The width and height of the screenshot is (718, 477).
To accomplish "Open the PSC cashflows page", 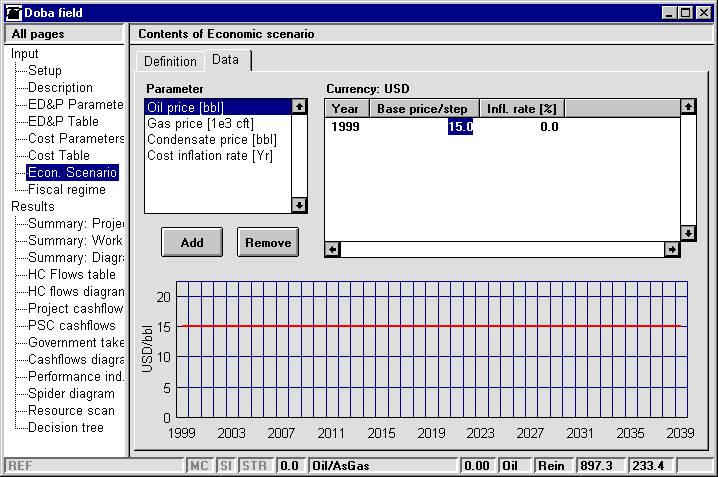I will point(72,325).
